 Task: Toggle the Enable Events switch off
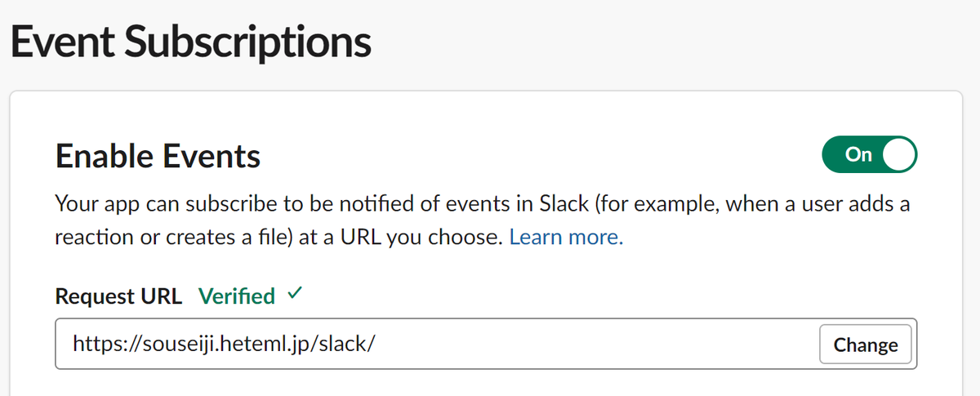tap(870, 154)
